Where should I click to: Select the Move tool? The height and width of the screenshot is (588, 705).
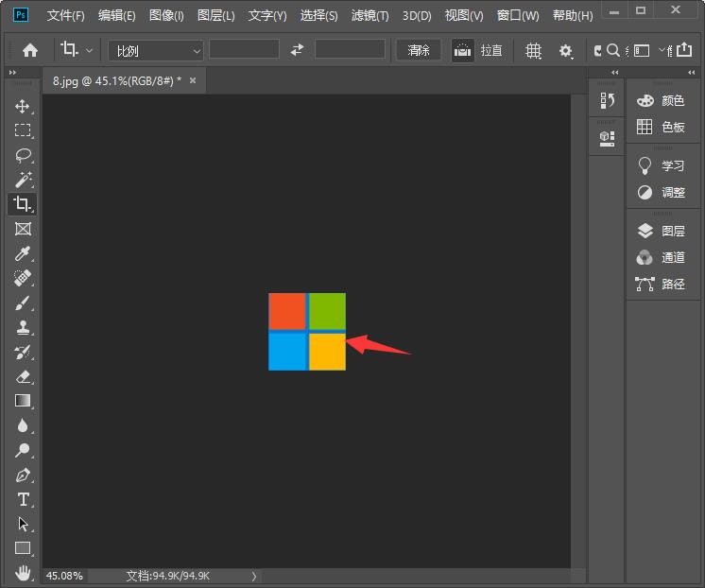pyautogui.click(x=23, y=107)
